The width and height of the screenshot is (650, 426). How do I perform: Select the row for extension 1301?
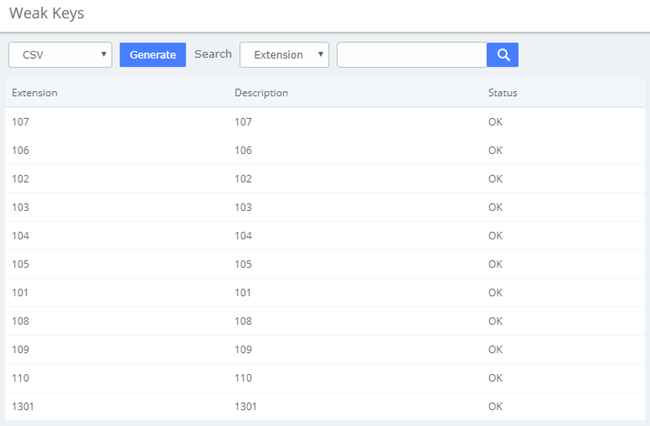pyautogui.click(x=325, y=407)
